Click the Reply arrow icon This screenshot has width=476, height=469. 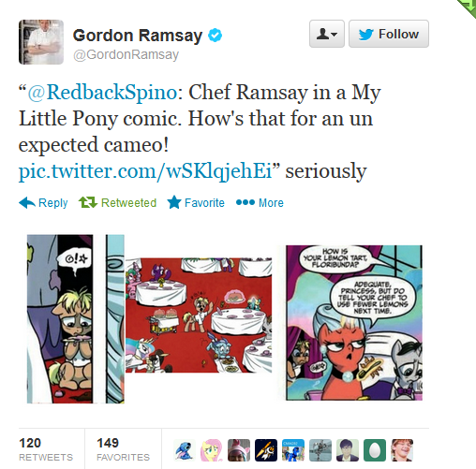coord(27,203)
